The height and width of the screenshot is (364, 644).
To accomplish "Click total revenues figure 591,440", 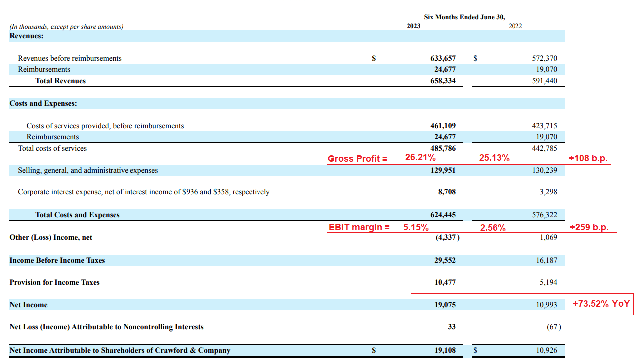I will [x=545, y=81].
